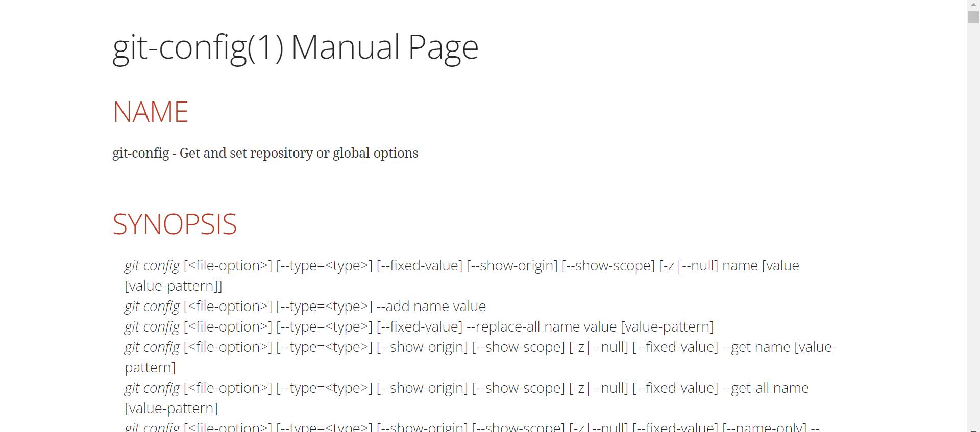Click the SYNOPSIS section heading
The image size is (980, 432).
[175, 224]
